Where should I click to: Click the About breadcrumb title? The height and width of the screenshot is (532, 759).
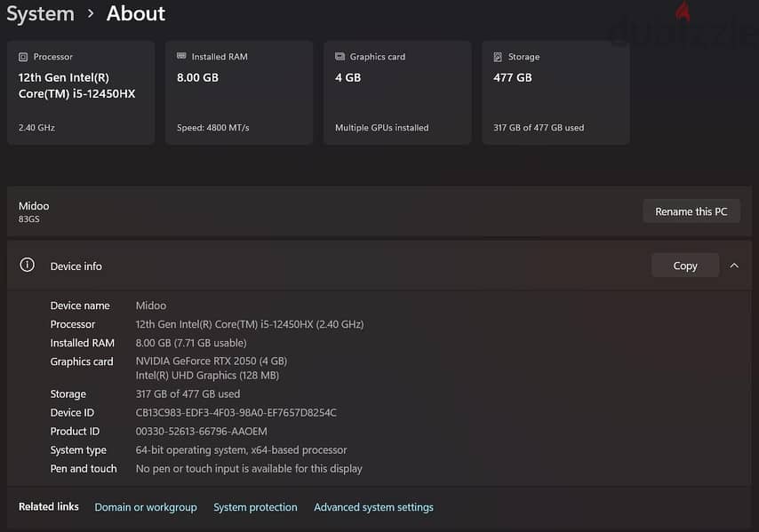[x=136, y=13]
